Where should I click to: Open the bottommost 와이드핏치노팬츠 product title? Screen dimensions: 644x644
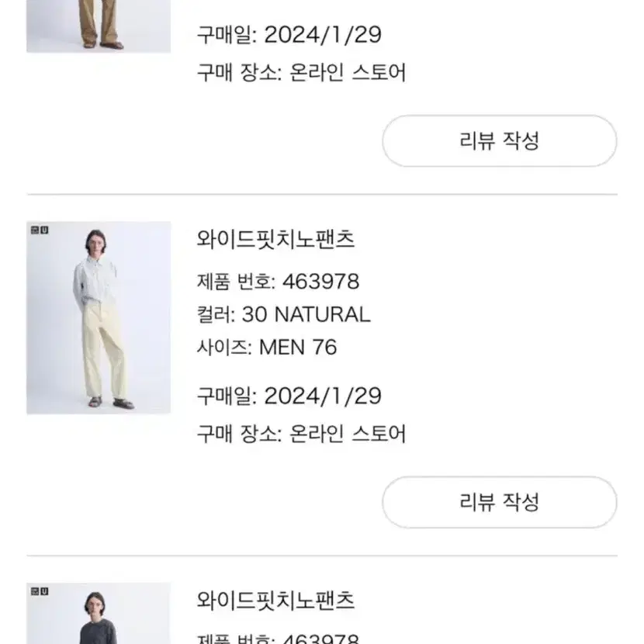coord(275,600)
